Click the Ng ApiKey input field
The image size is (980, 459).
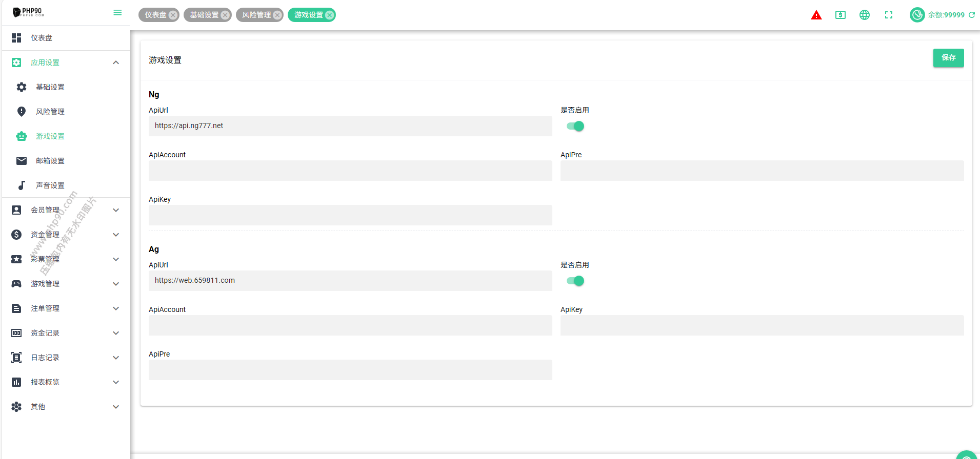point(350,215)
